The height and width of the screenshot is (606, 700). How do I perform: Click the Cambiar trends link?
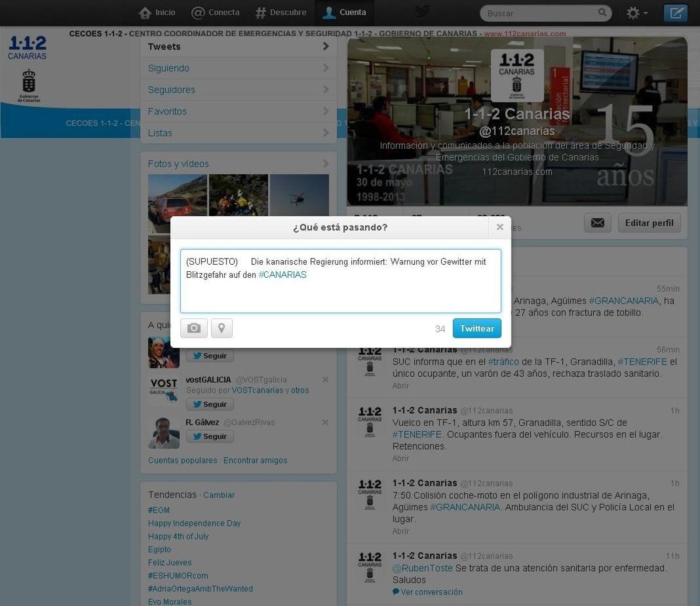(x=219, y=495)
